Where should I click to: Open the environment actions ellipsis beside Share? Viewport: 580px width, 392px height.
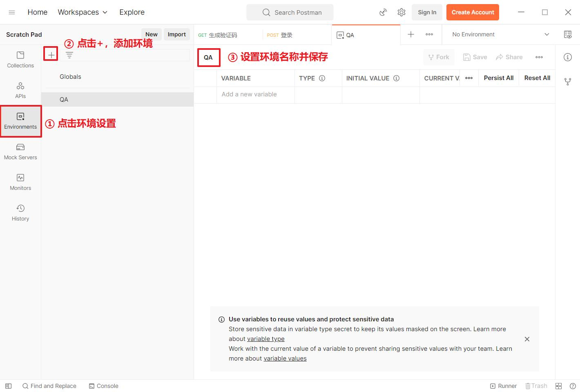point(539,57)
